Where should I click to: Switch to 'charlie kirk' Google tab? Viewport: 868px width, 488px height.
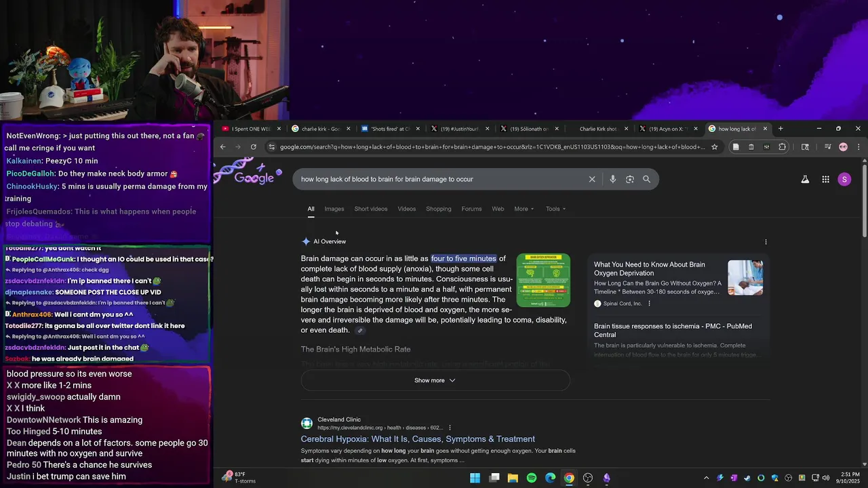(x=320, y=129)
